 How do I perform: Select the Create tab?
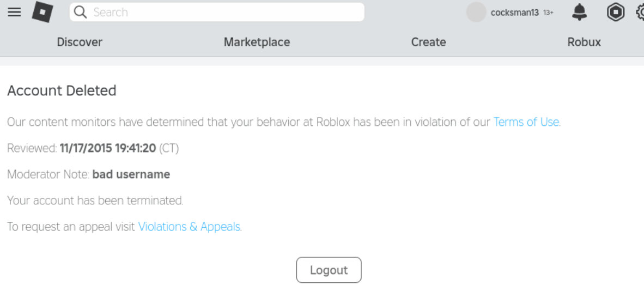click(428, 42)
